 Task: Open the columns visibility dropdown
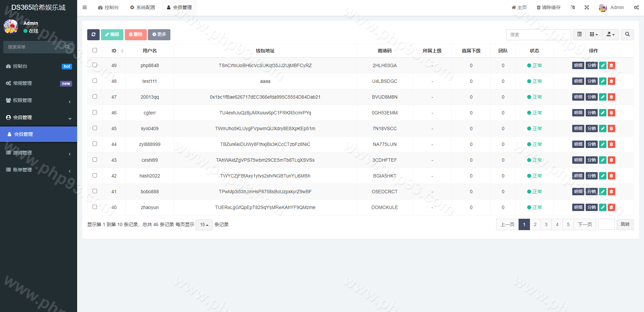[x=594, y=35]
